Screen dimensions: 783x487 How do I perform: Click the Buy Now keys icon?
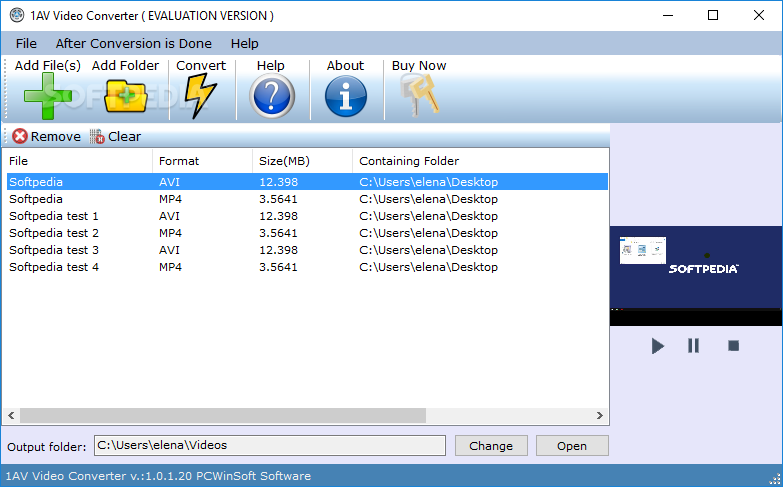(x=419, y=95)
